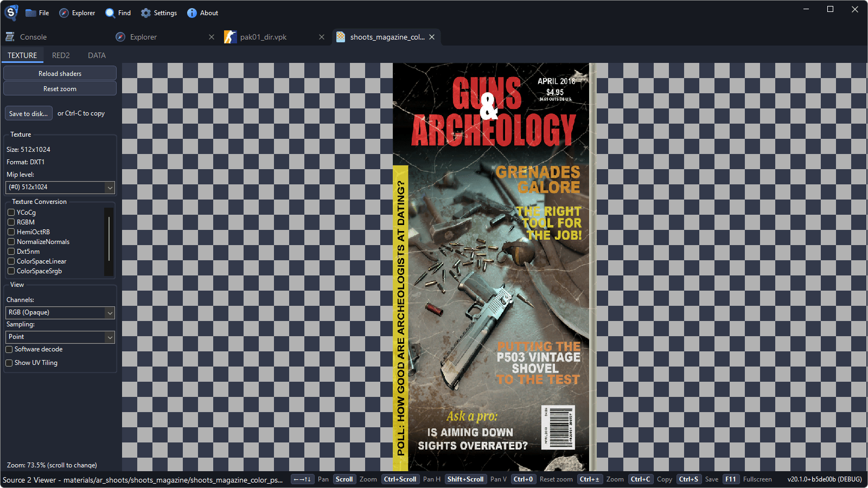Click 'or Ctrl-C to copy' hint text
Viewport: 868px width, 488px height.
81,113
